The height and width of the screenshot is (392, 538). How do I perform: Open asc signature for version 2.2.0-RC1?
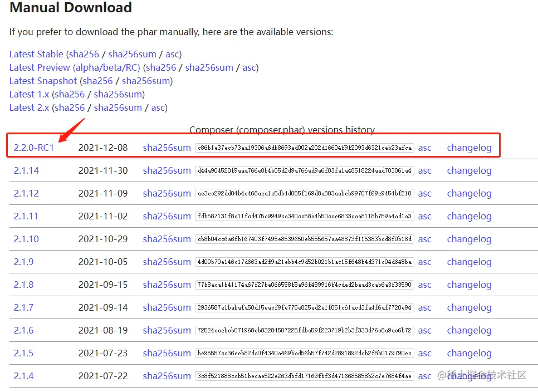[425, 148]
